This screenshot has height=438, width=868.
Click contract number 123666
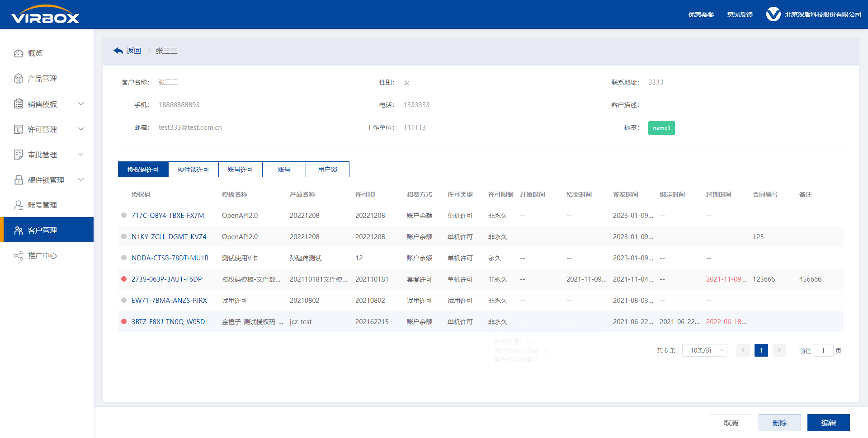coord(764,279)
